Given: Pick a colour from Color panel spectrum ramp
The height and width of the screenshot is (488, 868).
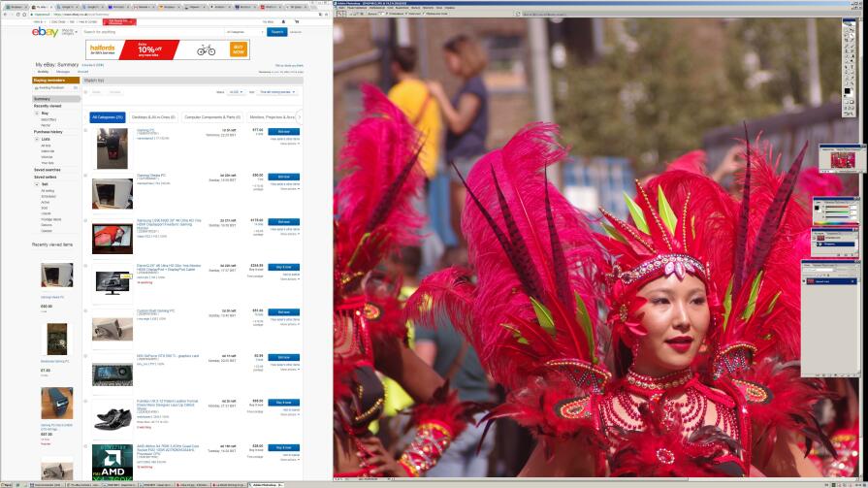Looking at the screenshot, I should click(836, 222).
